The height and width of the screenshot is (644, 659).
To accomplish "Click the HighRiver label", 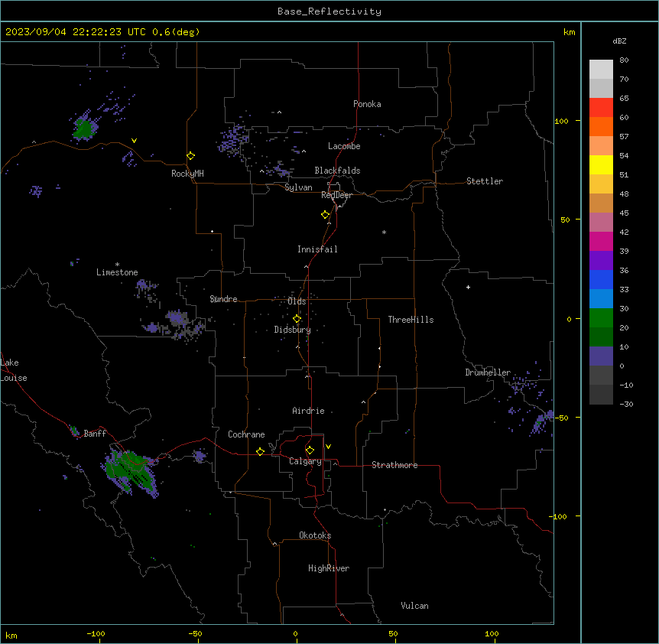I will (329, 568).
